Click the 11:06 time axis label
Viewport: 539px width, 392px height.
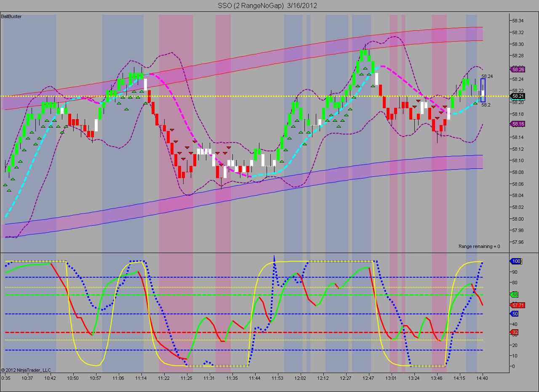(x=118, y=378)
